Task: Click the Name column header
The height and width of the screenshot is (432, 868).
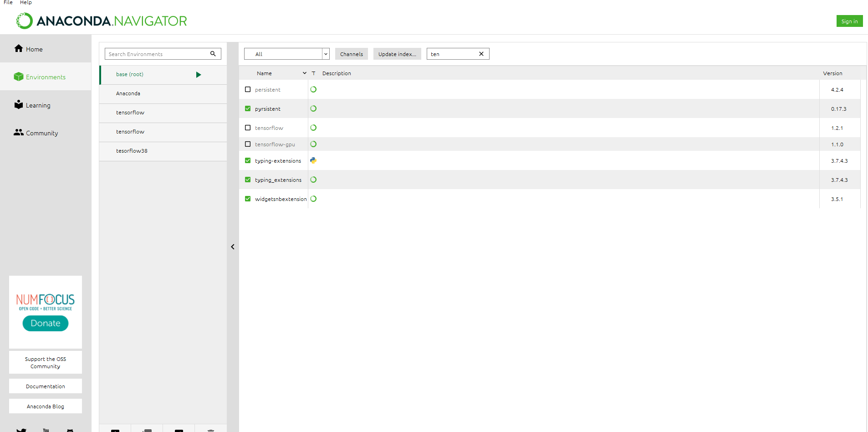Action: tap(264, 73)
